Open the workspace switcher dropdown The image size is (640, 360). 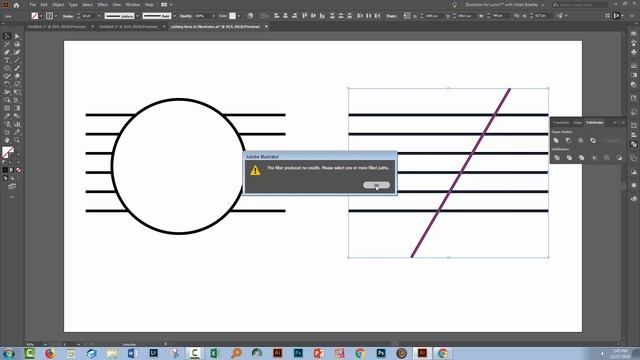(504, 5)
